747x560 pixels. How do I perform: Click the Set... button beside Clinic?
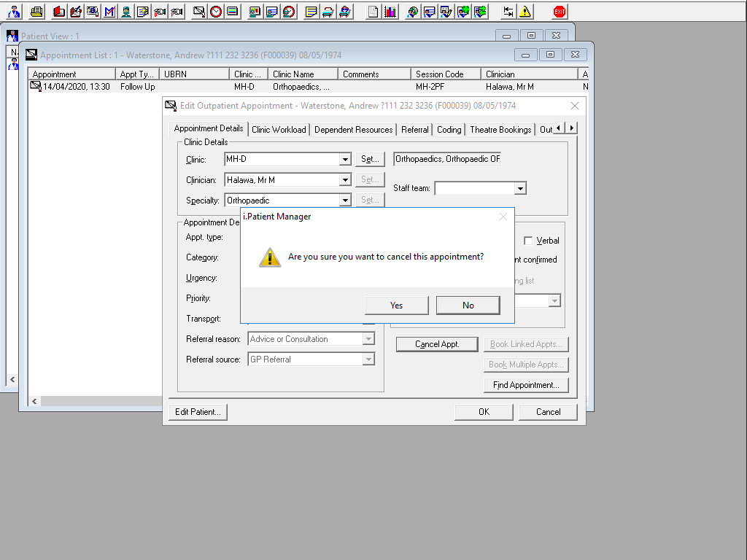pos(370,159)
